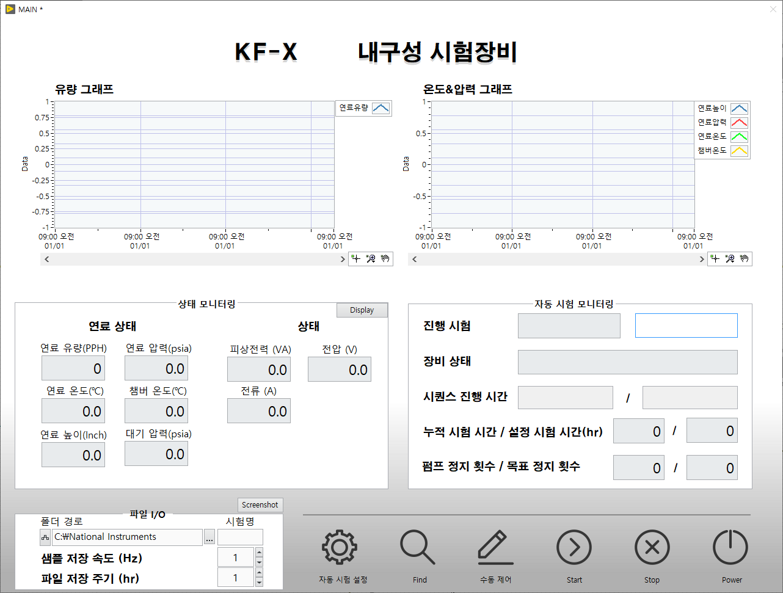Image resolution: width=783 pixels, height=593 pixels.
Task: Click right arrow on 온도&압력 그래프 scrollbar
Action: click(x=702, y=259)
